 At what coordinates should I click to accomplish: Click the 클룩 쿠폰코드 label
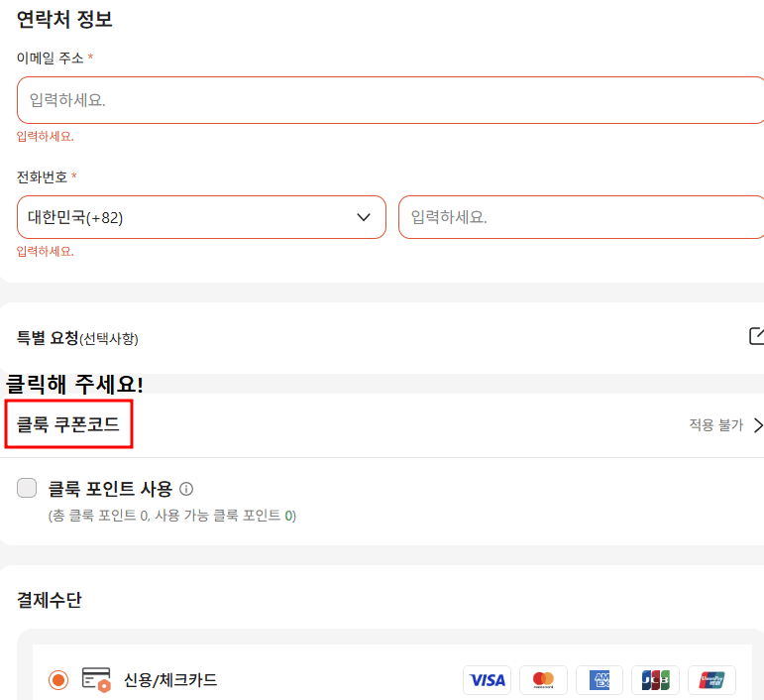click(x=68, y=424)
